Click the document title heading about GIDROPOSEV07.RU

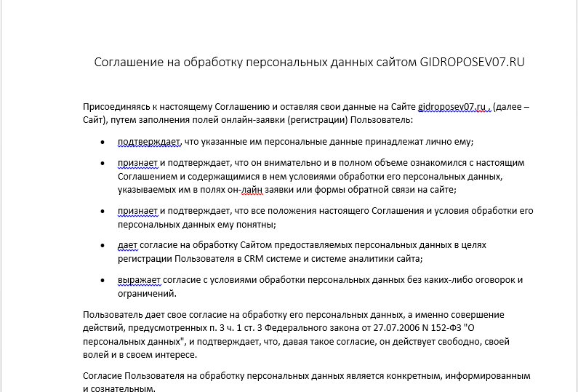[x=309, y=62]
